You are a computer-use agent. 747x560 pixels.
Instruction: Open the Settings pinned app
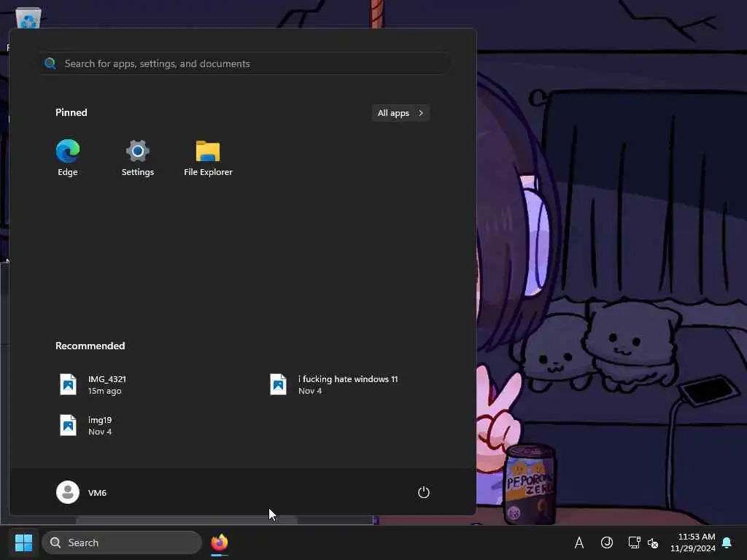pos(138,158)
